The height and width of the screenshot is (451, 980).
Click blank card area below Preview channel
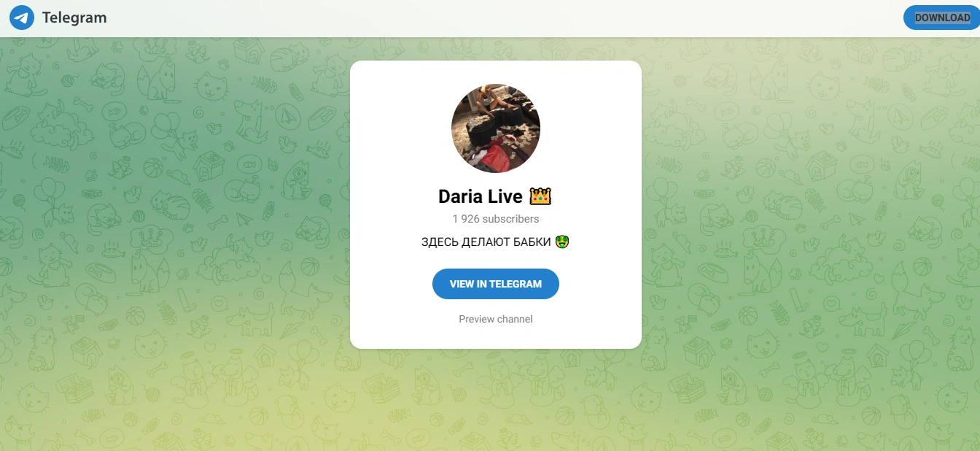point(496,337)
